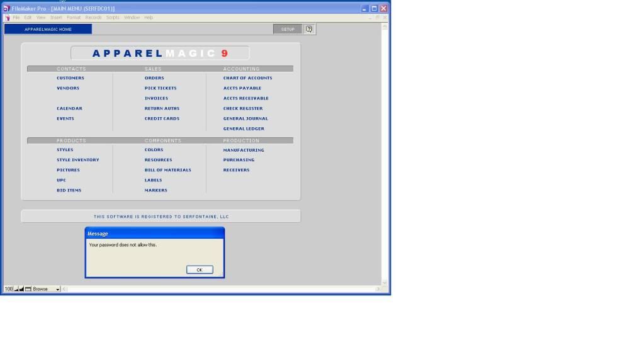This screenshot has height=364, width=644.
Task: Click the zoom out icon in the status bar
Action: (16, 289)
